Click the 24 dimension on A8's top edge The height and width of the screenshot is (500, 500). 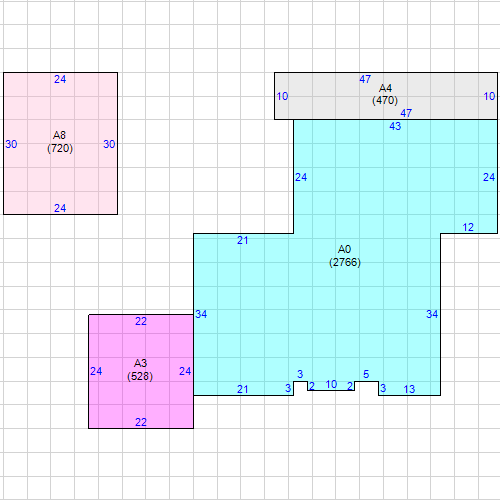coord(60,79)
